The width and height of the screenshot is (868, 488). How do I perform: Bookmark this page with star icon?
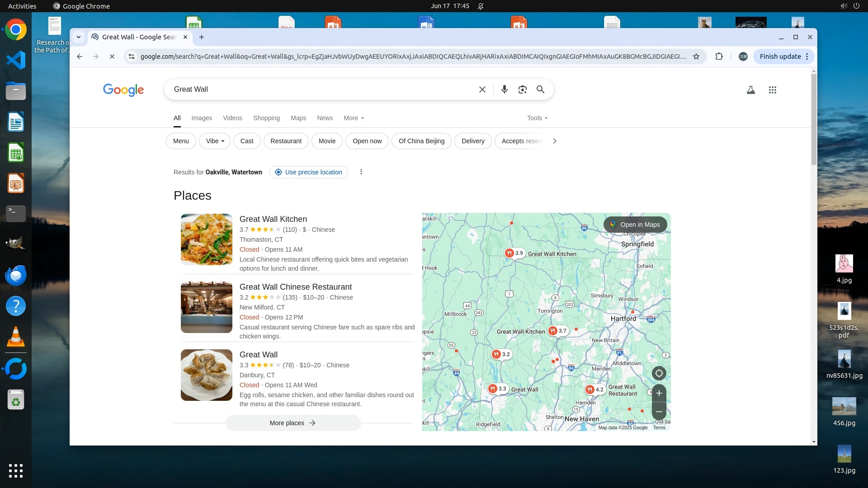pos(696,56)
